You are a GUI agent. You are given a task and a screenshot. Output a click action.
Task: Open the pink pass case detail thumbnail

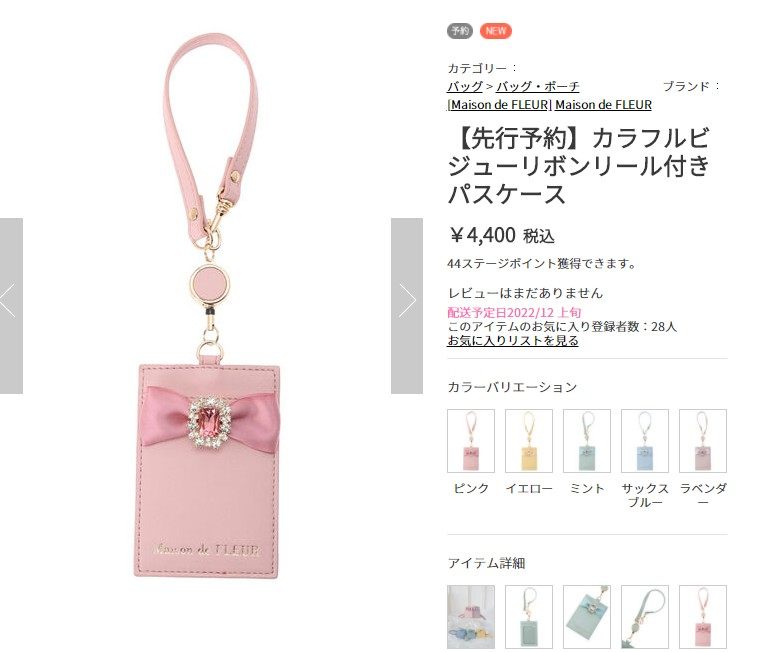[x=703, y=618]
